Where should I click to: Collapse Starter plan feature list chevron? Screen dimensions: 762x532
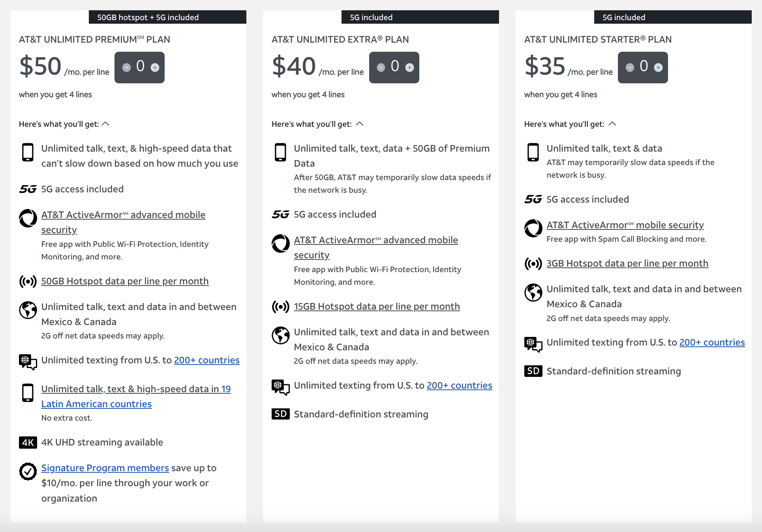tap(612, 124)
